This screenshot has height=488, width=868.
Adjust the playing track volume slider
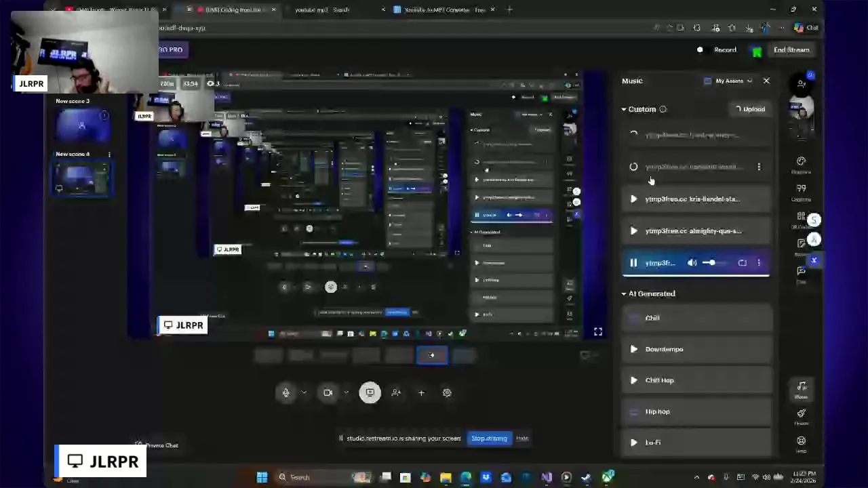click(x=714, y=263)
